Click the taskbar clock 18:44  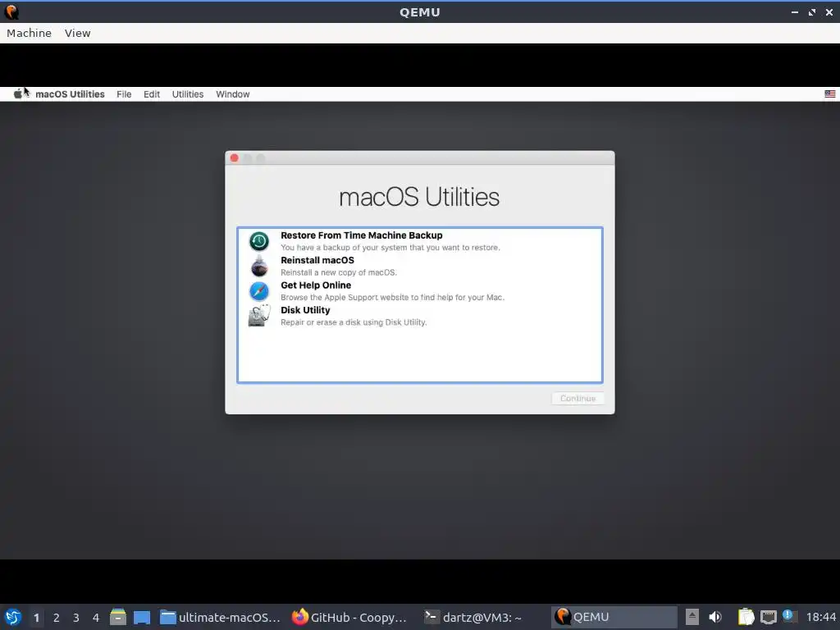(820, 617)
